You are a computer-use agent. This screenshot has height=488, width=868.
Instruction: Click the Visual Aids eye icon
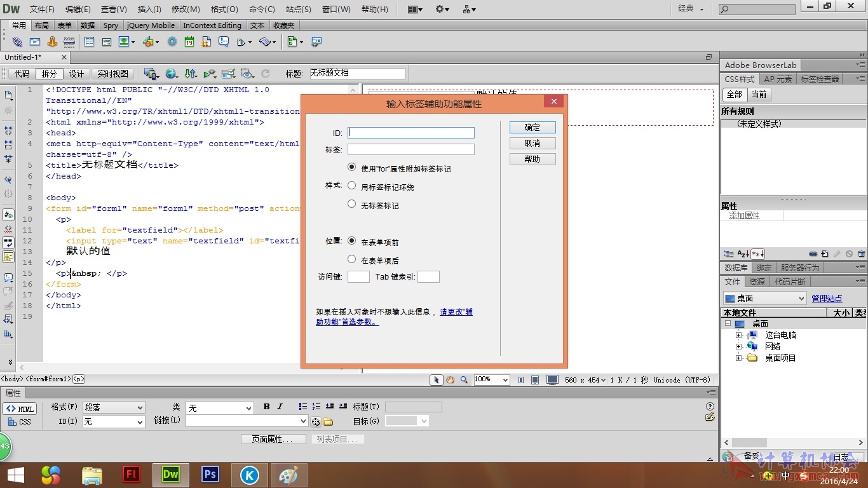point(247,74)
